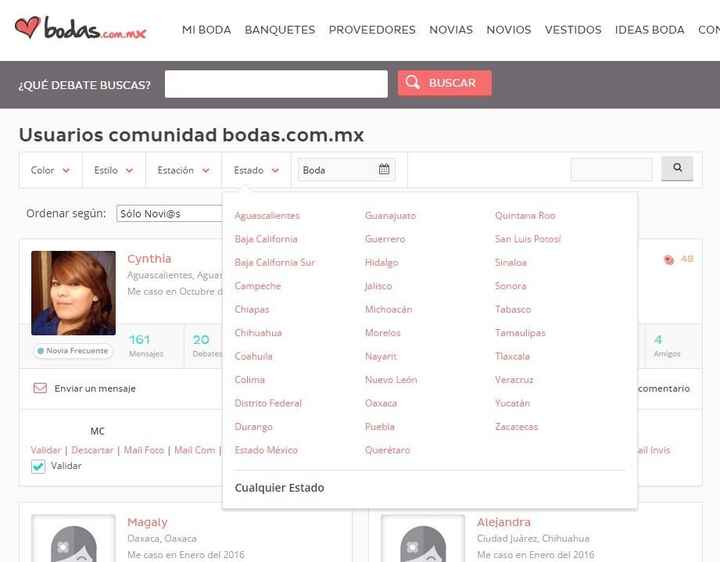Select San Luis Potosí state
This screenshot has width=720, height=562.
528,239
